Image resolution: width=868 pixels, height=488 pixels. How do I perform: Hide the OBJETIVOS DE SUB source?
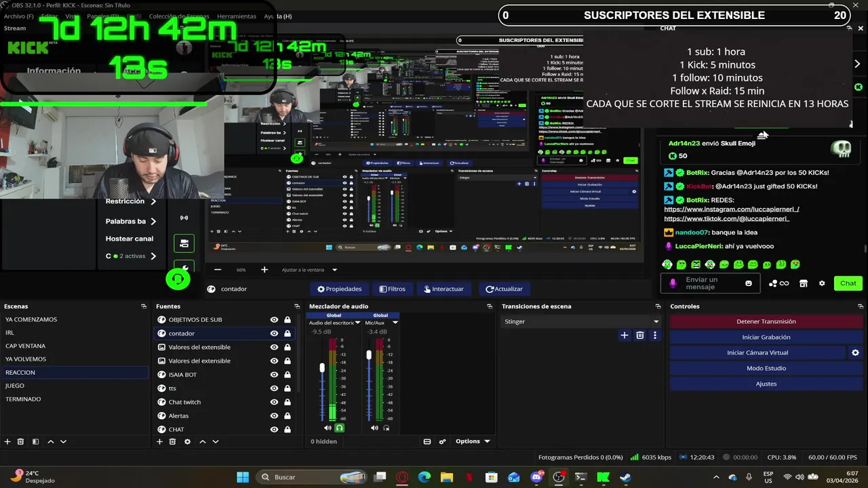[274, 319]
